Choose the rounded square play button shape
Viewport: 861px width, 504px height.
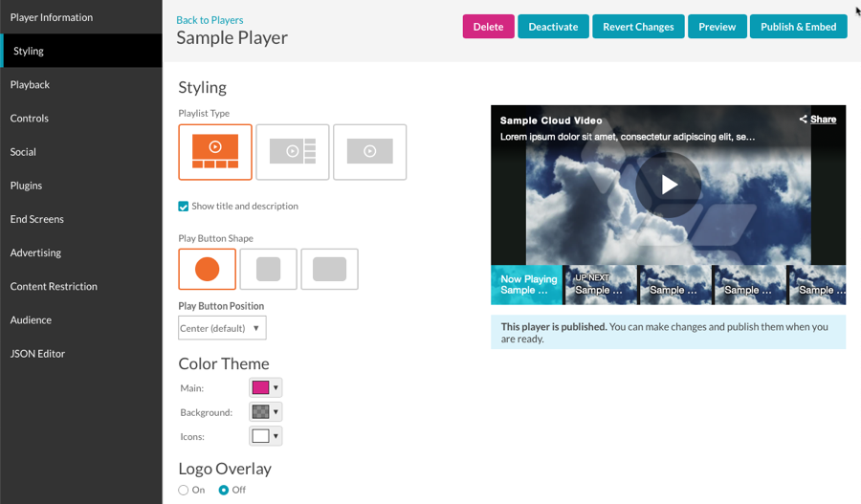[269, 269]
